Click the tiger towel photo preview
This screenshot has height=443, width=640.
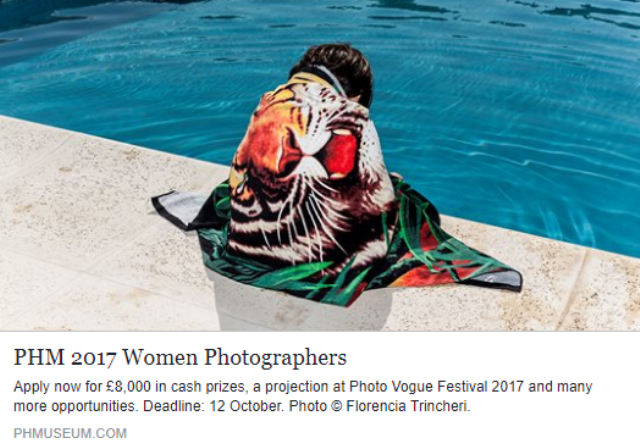(320, 165)
